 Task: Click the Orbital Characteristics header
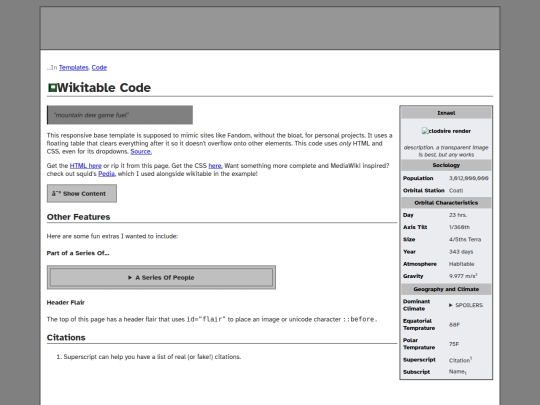pos(446,203)
